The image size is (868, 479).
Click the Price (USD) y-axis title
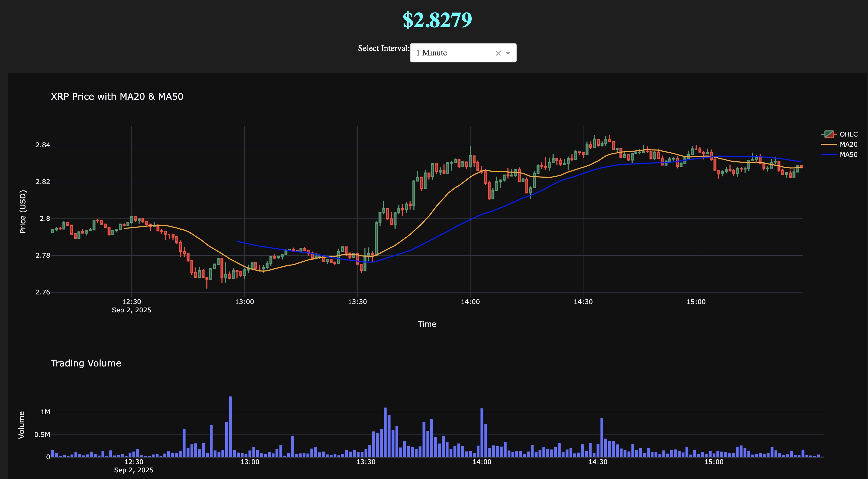[x=23, y=212]
